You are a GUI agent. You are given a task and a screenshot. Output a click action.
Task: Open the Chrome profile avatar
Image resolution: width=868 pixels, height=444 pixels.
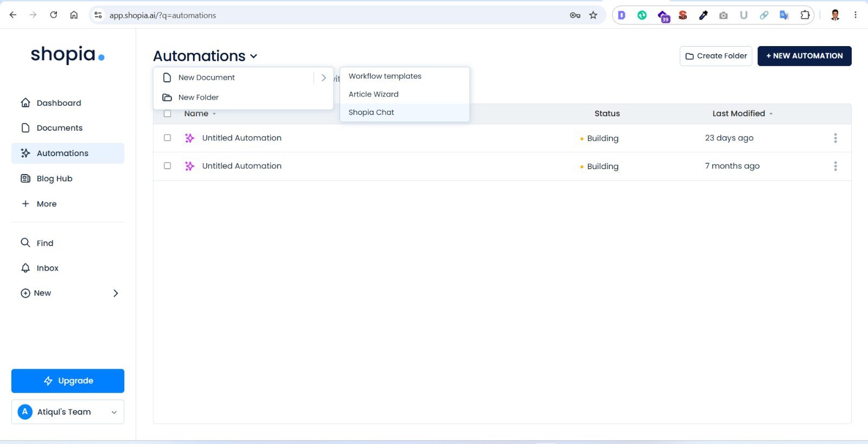(835, 15)
